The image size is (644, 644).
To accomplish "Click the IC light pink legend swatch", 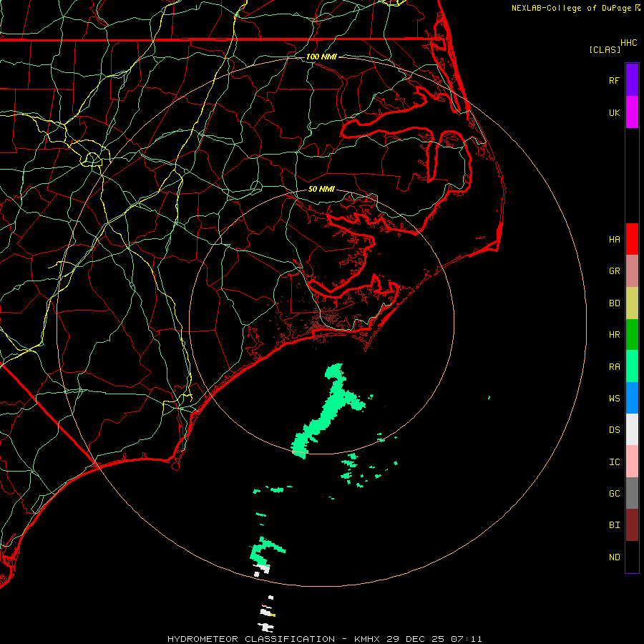I will click(632, 462).
